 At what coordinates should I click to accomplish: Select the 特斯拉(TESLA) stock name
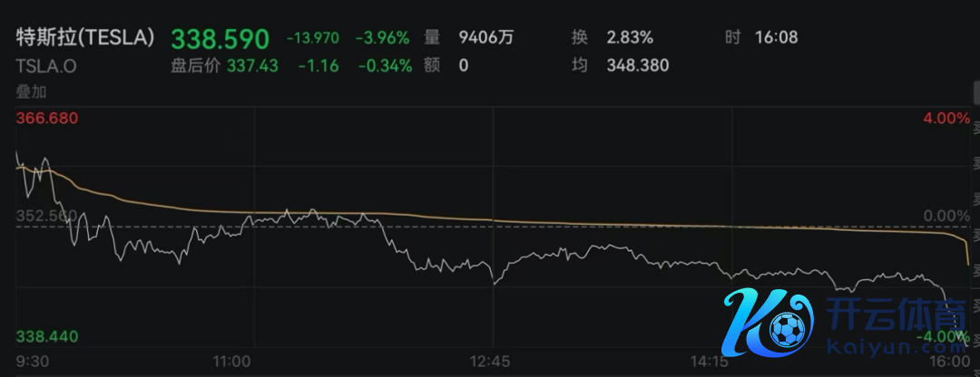(86, 38)
